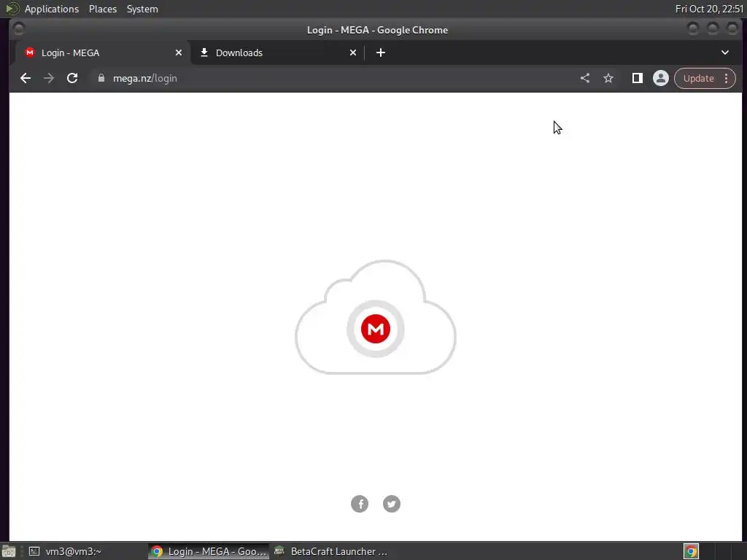Close the Downloads tab

click(353, 52)
